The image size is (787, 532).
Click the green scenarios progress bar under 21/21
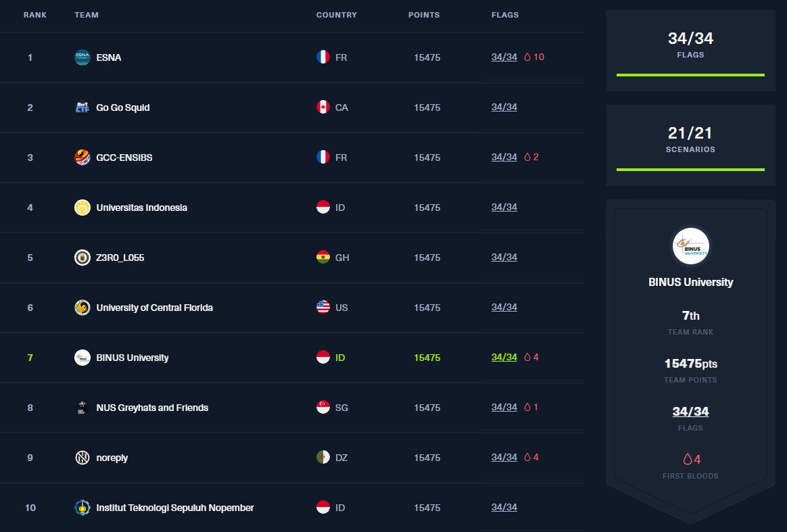pyautogui.click(x=690, y=170)
